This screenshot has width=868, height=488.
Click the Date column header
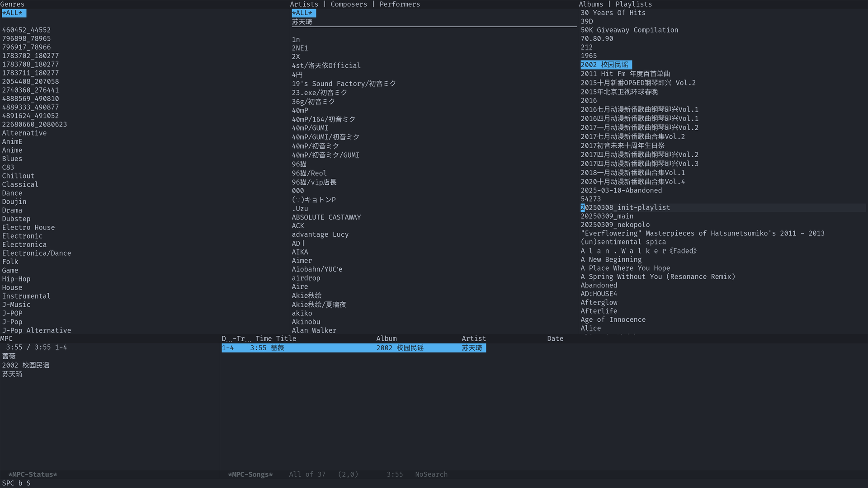pyautogui.click(x=555, y=338)
